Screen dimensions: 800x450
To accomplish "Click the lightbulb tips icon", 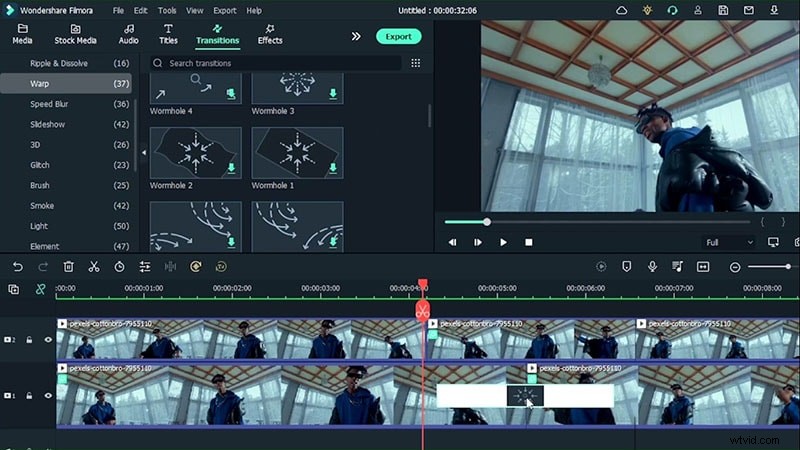I will (647, 10).
